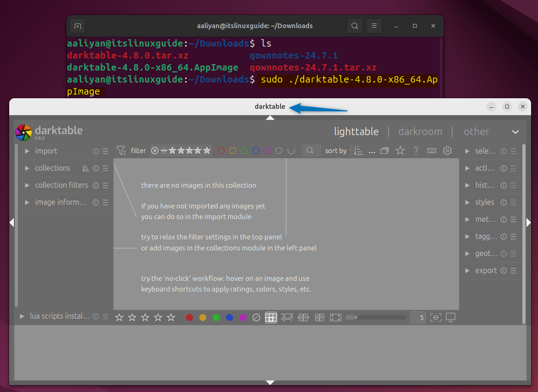Open darktable preferences via the gear icon

[x=447, y=150]
